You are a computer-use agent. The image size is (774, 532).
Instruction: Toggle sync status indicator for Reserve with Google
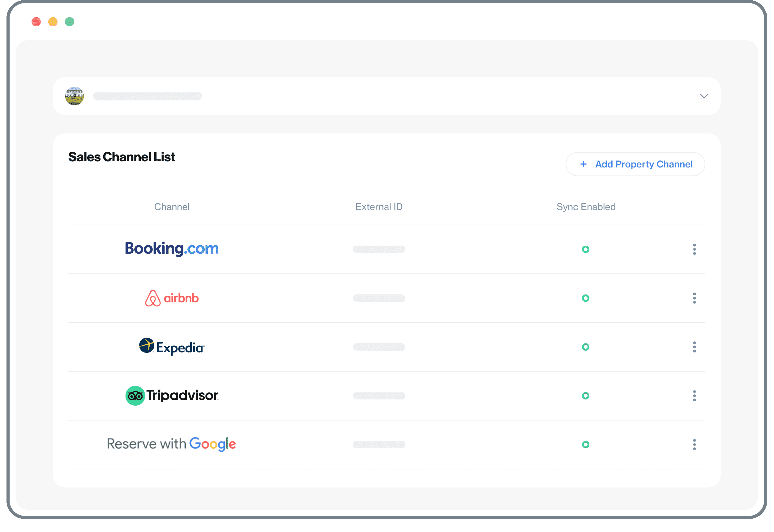coord(585,444)
